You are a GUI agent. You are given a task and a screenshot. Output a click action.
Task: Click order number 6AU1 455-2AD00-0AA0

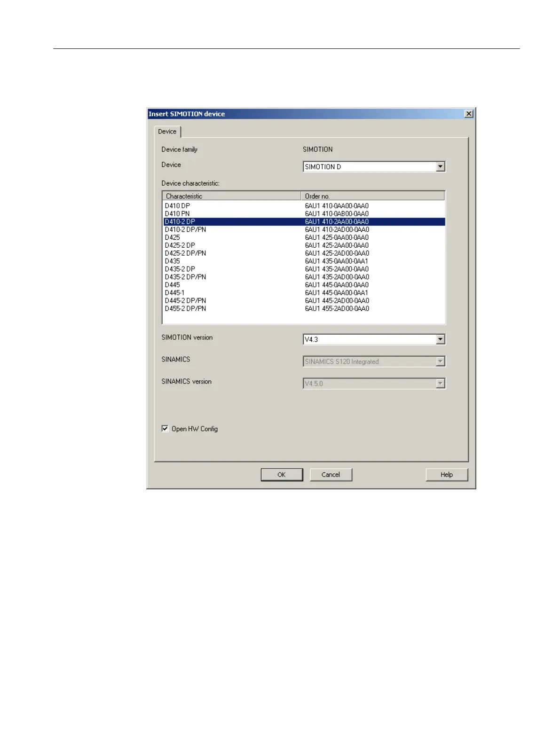337,309
